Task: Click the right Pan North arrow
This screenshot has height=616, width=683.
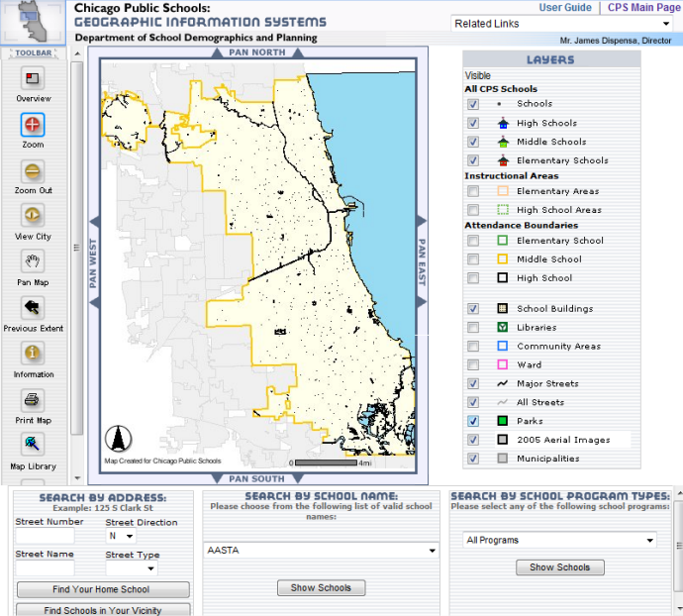Action: [x=298, y=52]
